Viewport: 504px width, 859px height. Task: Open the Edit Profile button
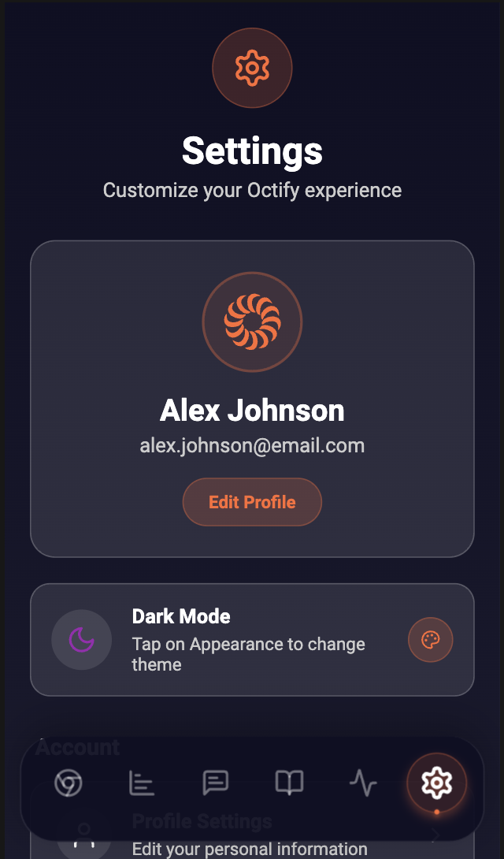tap(252, 502)
